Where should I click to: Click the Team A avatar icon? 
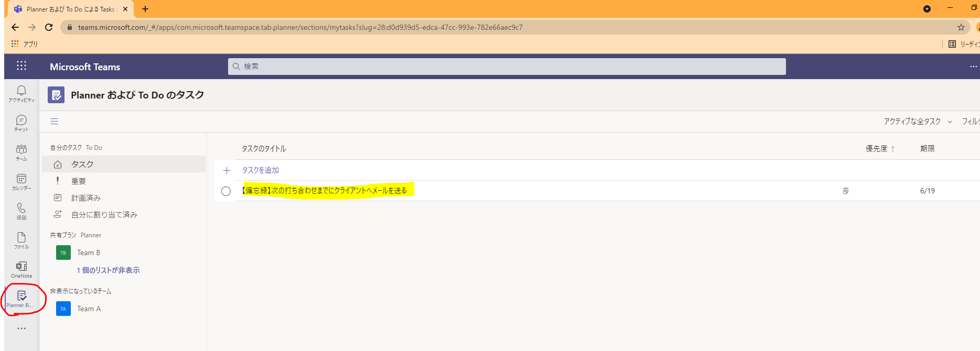click(x=63, y=309)
